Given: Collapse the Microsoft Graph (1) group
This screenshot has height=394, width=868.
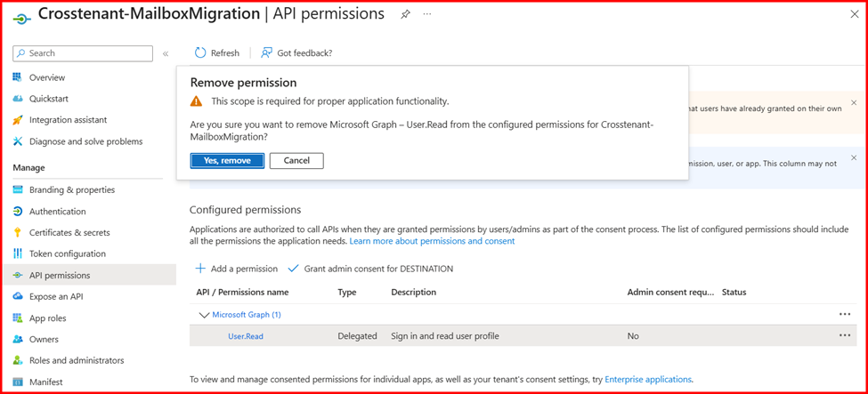Looking at the screenshot, I should click(205, 315).
